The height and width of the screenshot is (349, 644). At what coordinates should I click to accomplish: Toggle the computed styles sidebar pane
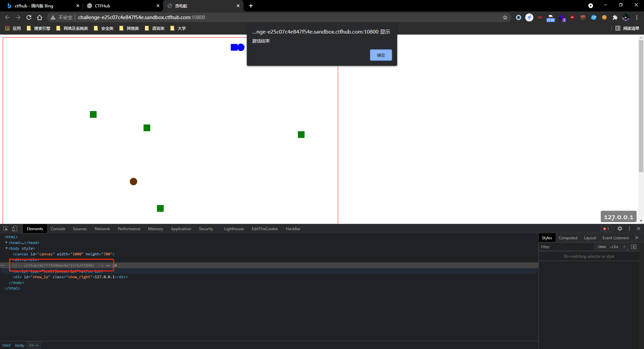coord(634,247)
